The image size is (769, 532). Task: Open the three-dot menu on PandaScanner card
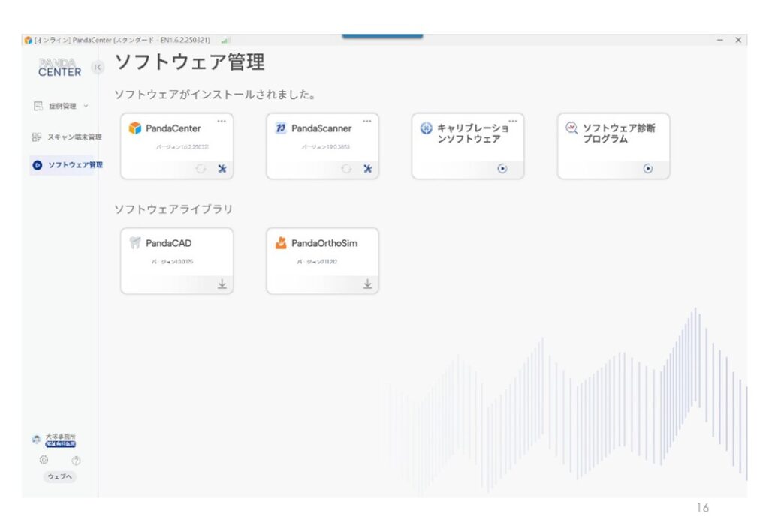tap(367, 121)
